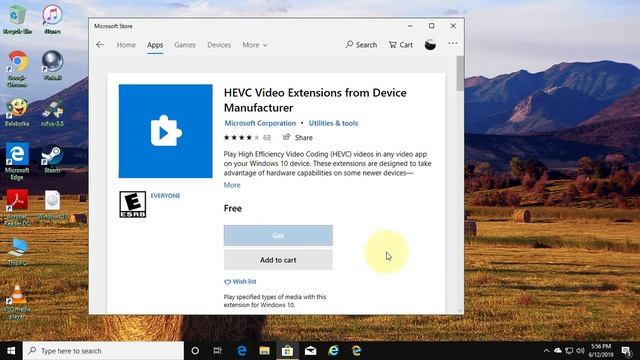The height and width of the screenshot is (360, 640).
Task: Go back using the Store back arrow
Action: [100, 45]
